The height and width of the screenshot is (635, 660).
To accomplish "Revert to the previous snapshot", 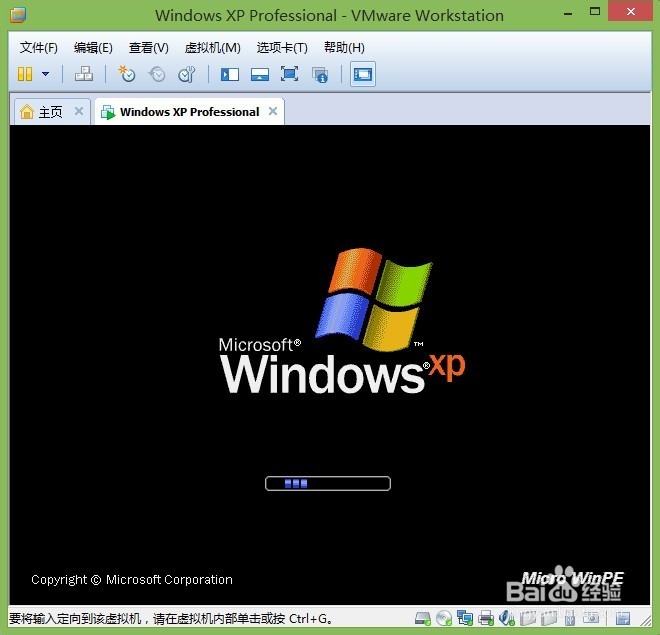I will 157,74.
